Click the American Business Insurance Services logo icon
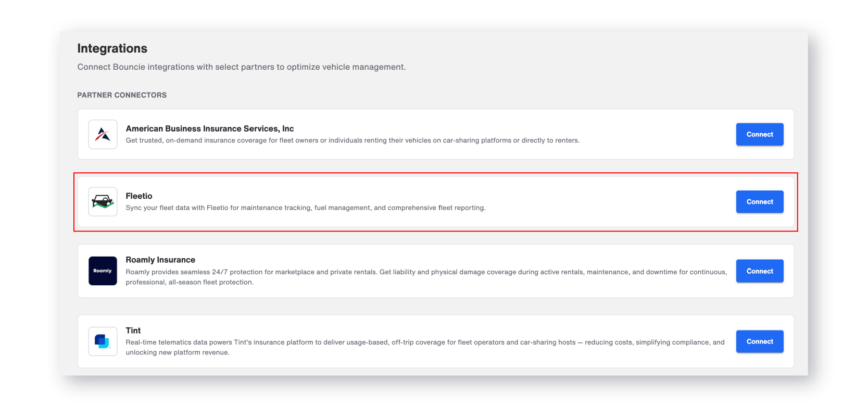Viewport: 868px width, 407px height. [103, 134]
